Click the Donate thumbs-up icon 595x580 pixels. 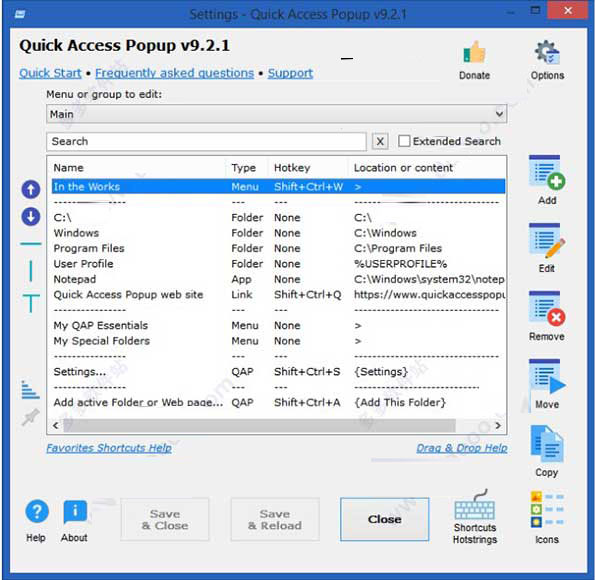(474, 52)
